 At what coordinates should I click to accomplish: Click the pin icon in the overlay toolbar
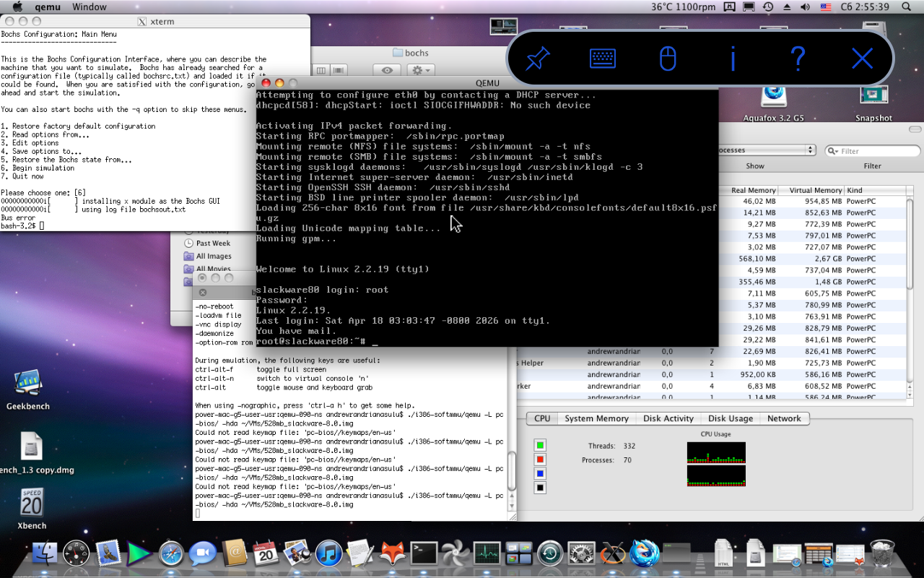(538, 59)
